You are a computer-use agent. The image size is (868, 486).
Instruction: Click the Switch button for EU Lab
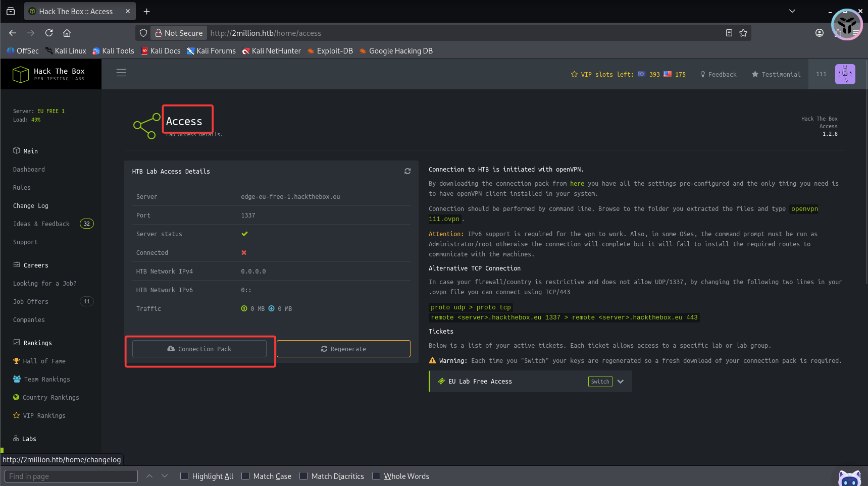(x=600, y=382)
